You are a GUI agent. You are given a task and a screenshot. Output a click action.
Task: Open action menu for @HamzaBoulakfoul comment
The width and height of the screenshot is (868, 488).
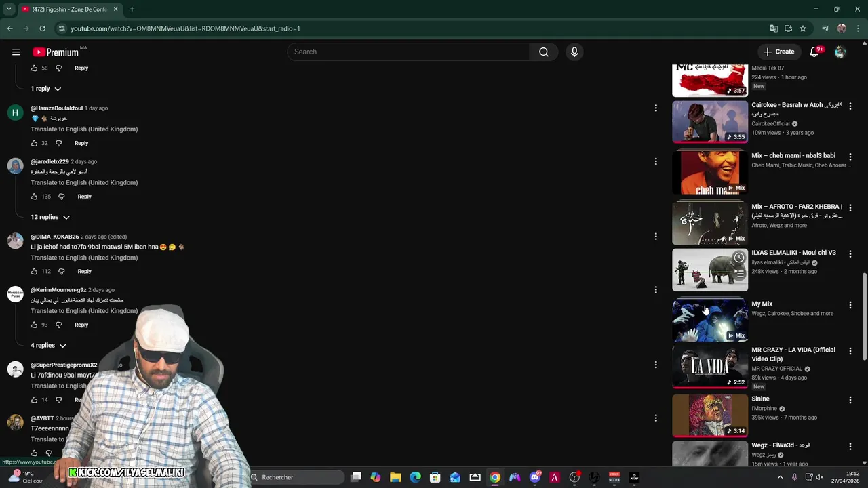656,108
